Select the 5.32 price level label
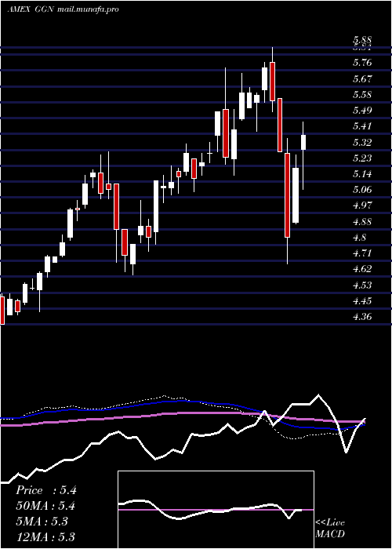Image resolution: width=392 pixels, height=549 pixels. click(x=362, y=143)
